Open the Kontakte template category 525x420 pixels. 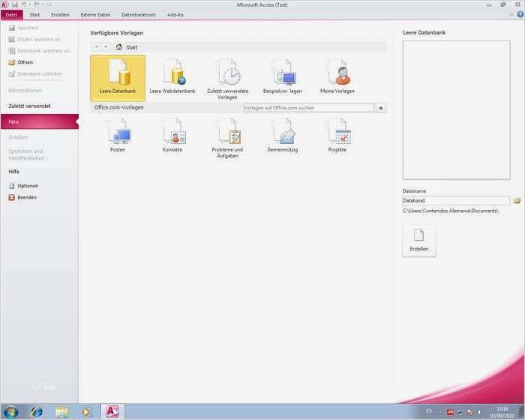(172, 136)
